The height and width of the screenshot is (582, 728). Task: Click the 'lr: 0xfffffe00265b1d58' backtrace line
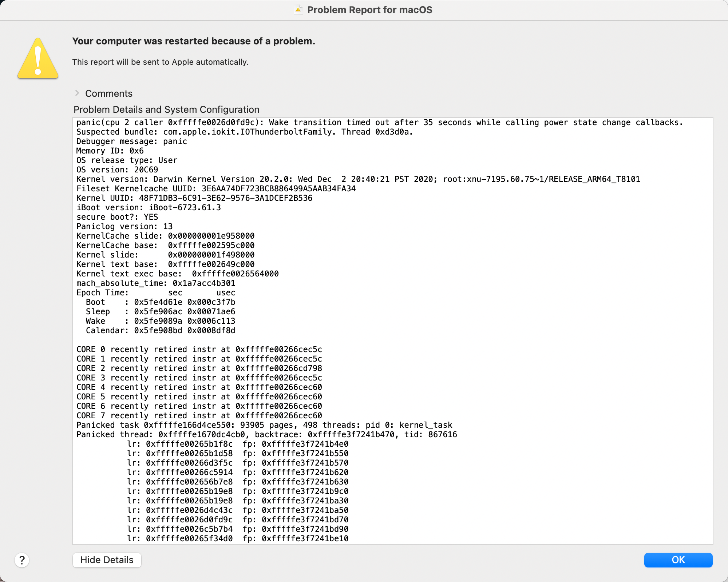click(238, 454)
